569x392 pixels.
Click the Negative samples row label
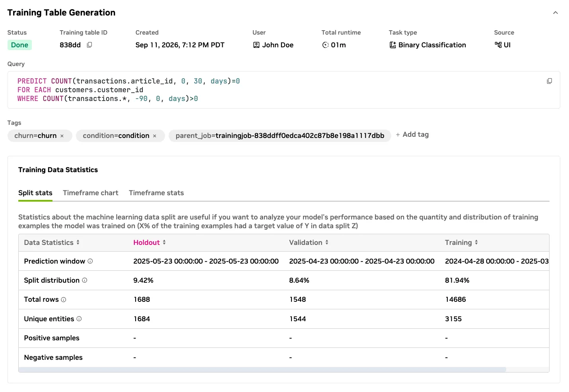click(53, 357)
